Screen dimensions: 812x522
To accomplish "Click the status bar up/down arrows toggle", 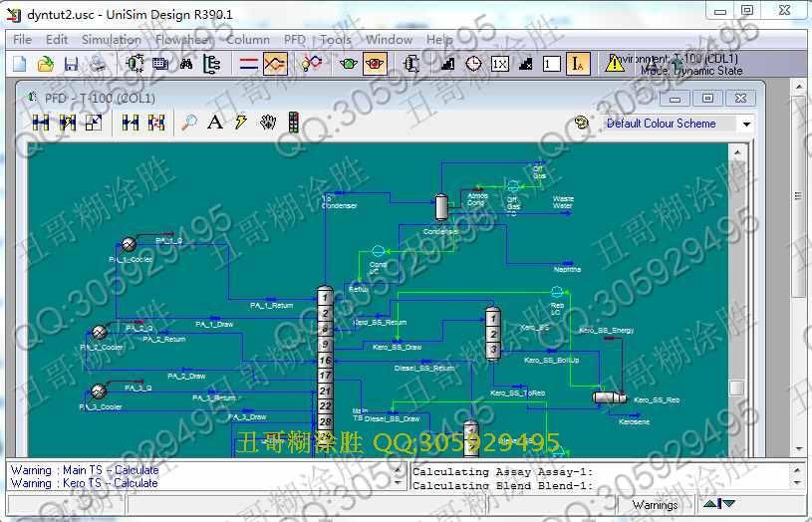I will pyautogui.click(x=718, y=503).
